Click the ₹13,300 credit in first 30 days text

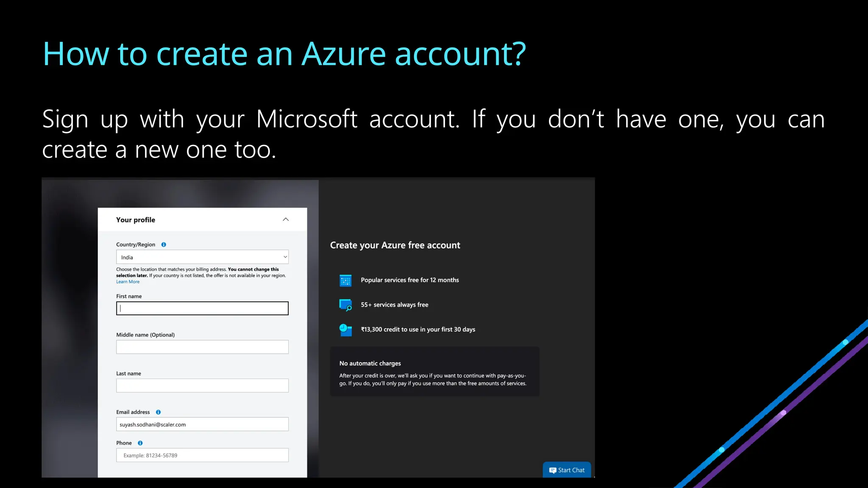418,330
